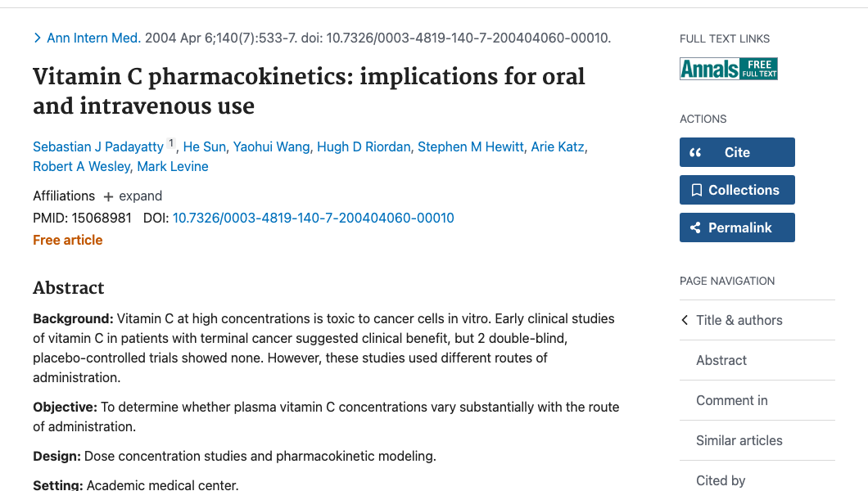The height and width of the screenshot is (491, 868).
Task: Navigate to Abstract in page navigation
Action: (x=721, y=360)
